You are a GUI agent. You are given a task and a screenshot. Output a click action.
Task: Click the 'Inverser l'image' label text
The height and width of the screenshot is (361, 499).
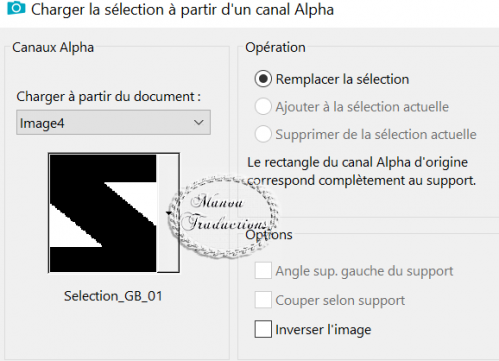(x=323, y=330)
